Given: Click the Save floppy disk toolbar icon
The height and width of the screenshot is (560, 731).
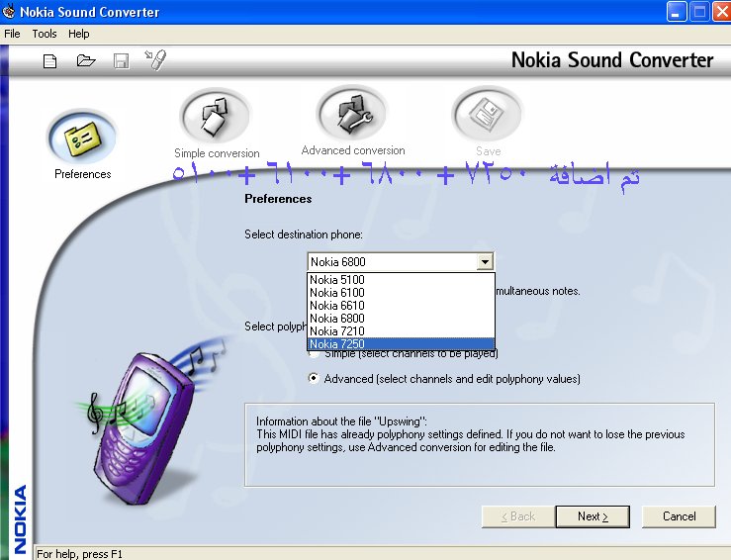Looking at the screenshot, I should (x=122, y=61).
